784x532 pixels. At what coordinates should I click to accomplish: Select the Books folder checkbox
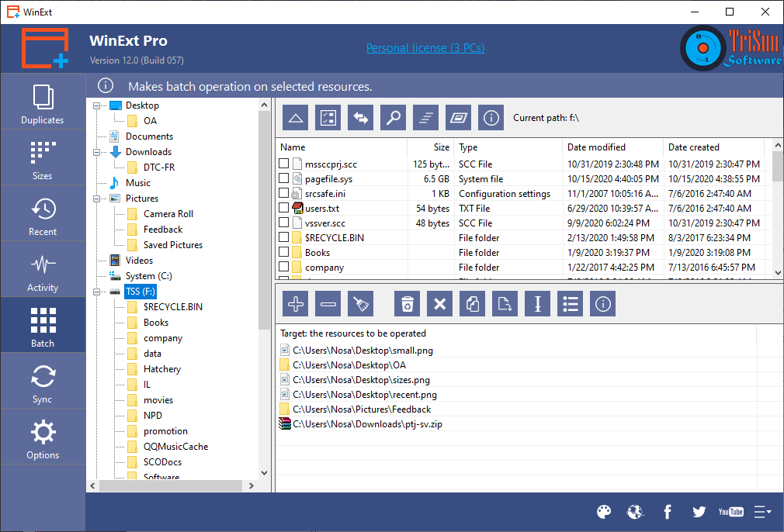point(284,252)
